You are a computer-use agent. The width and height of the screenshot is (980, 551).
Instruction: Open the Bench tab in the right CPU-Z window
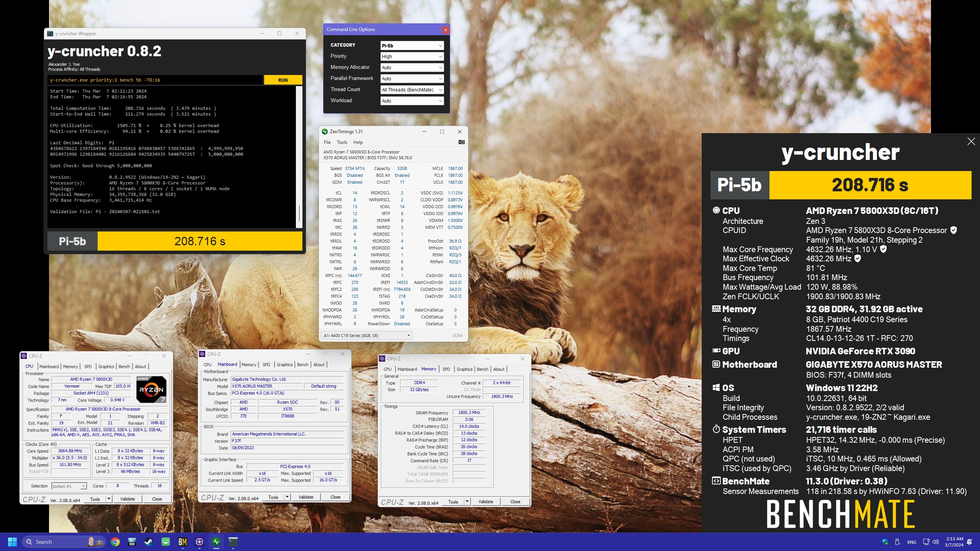click(x=482, y=369)
